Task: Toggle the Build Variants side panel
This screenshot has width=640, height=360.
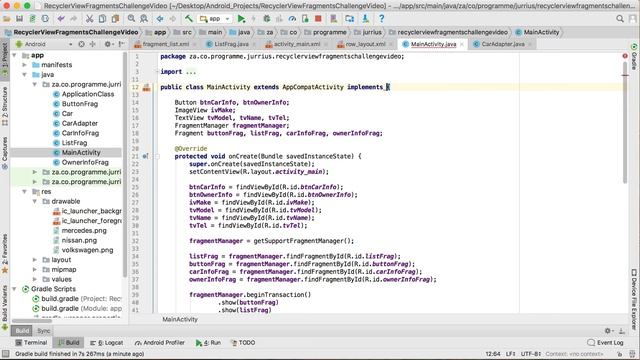Action: (5, 307)
